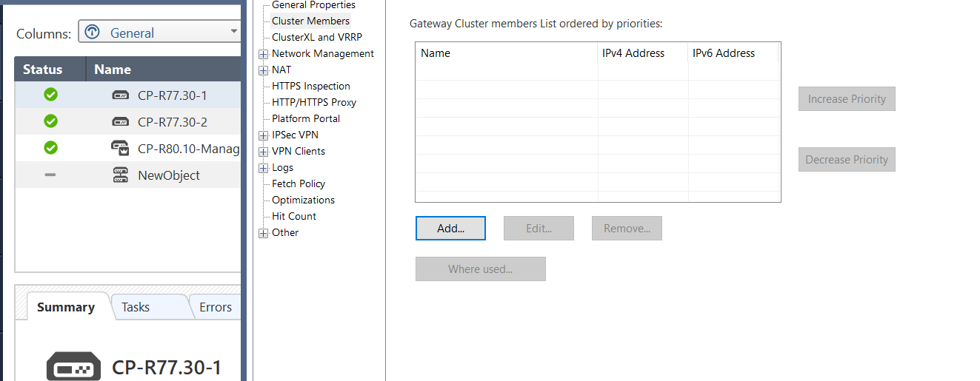This screenshot has height=381, width=980.
Task: Open Hit Count page
Action: 294,216
